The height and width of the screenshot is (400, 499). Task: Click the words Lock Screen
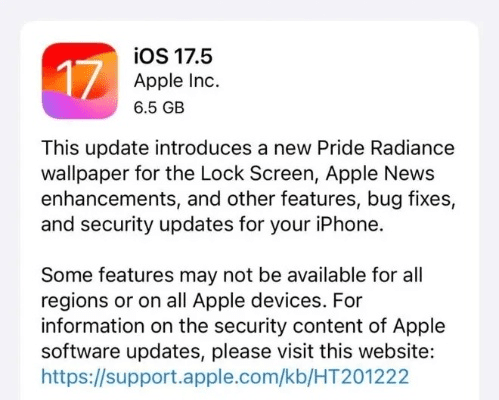[258, 173]
